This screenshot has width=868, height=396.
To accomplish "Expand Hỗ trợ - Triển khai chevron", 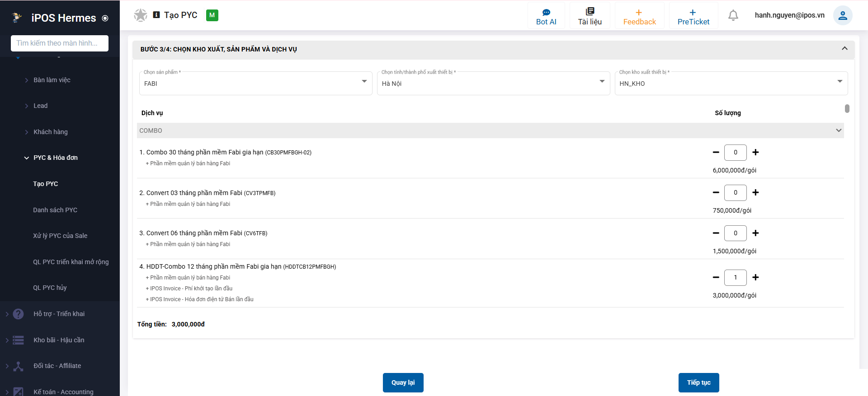I will 7,314.
